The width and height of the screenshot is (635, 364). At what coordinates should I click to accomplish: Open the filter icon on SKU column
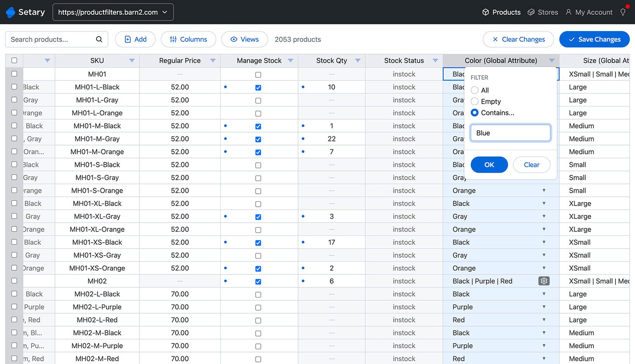pyautogui.click(x=131, y=60)
